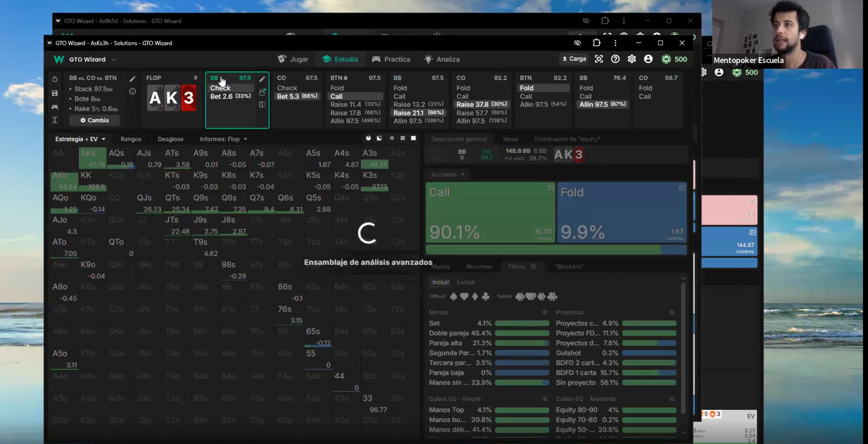Screen dimensions: 868x444
Task: Open the Estrategia + EV dropdown
Action: click(x=80, y=139)
